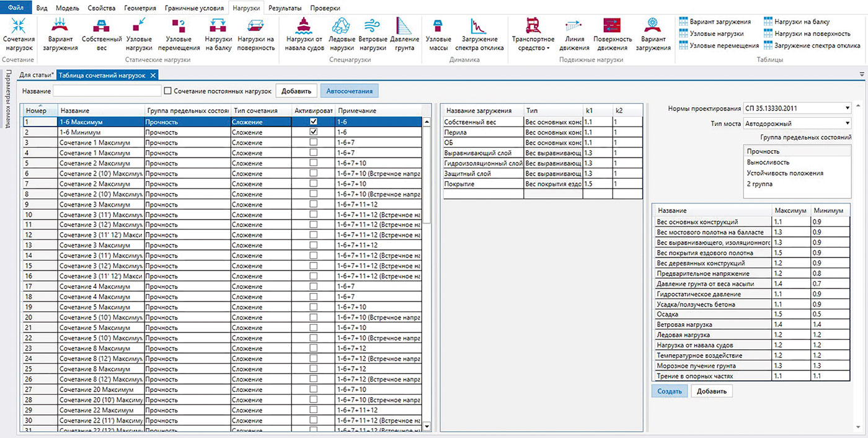Viewport: 868px width, 438px height.
Task: Uncheck activation box for 1-6 Максимум
Action: [x=313, y=122]
